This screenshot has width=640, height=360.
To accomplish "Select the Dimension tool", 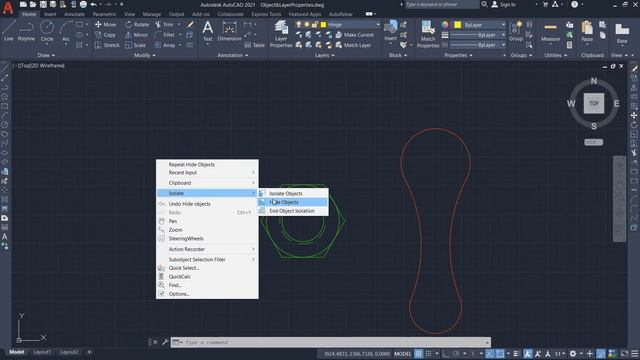I will (x=229, y=31).
